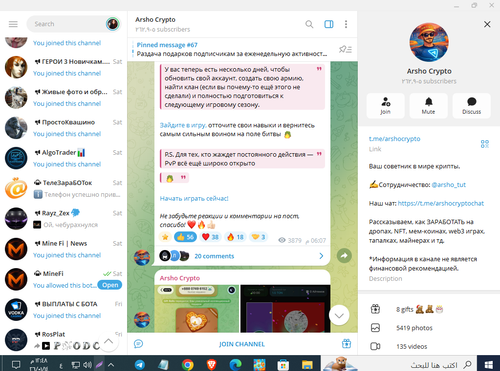Open the RosPlat channel chat
The height and width of the screenshot is (371, 500).
click(x=63, y=340)
